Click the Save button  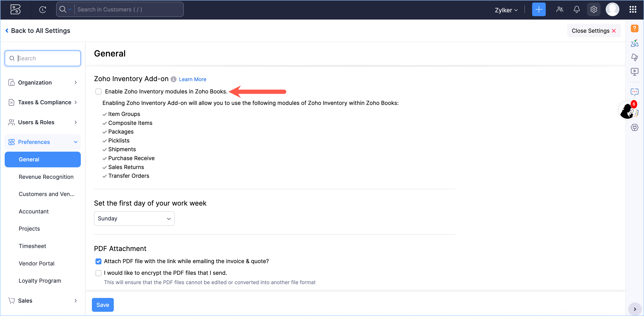pos(103,305)
